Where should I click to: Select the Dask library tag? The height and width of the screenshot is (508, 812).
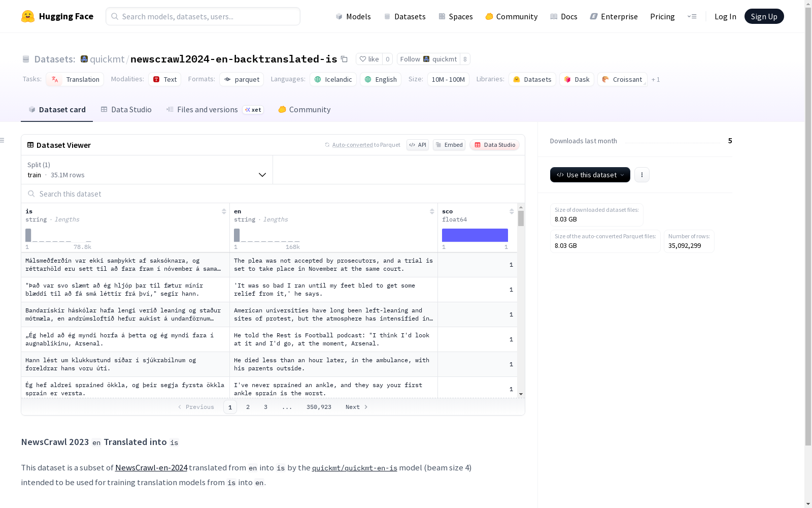click(577, 79)
